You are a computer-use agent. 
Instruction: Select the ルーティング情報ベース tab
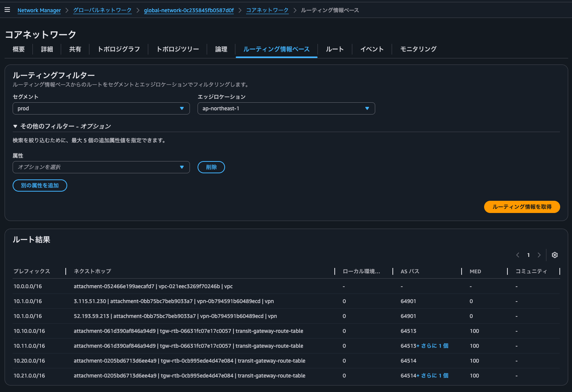point(277,49)
